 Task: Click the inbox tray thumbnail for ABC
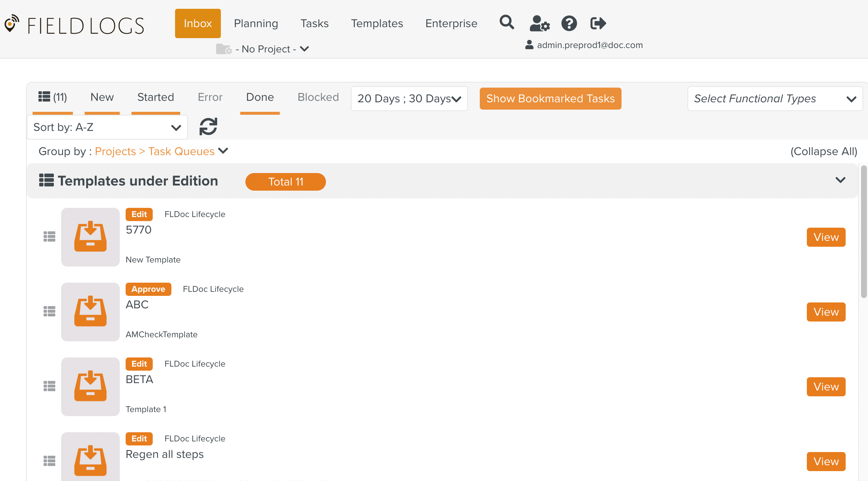click(90, 312)
